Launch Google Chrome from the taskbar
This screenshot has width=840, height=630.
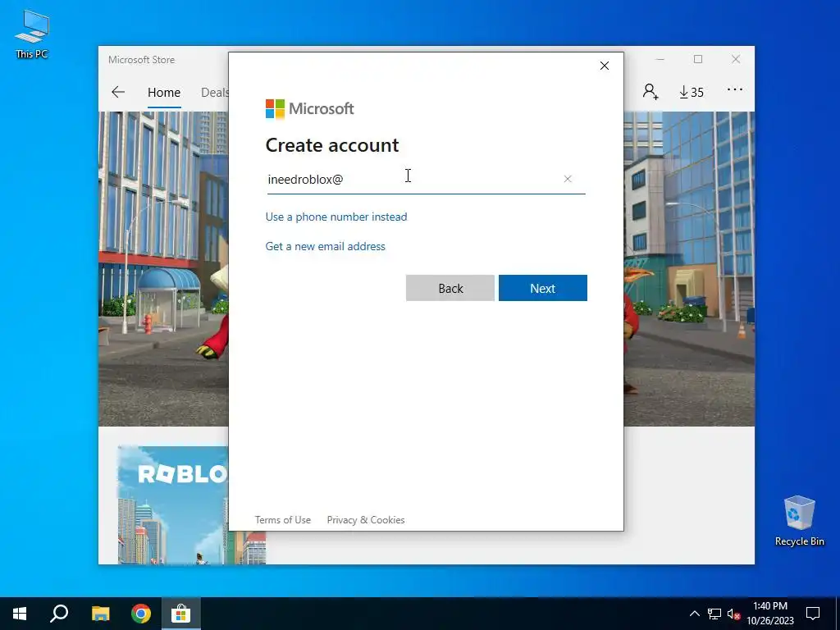coord(141,614)
